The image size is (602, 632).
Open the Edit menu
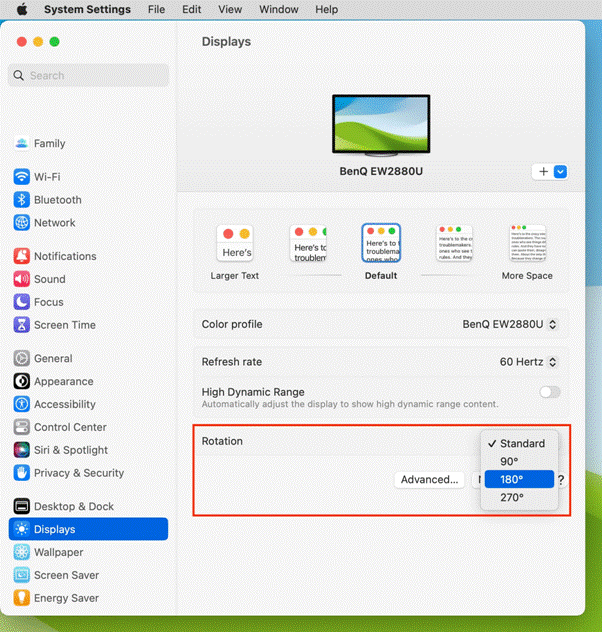(x=191, y=9)
